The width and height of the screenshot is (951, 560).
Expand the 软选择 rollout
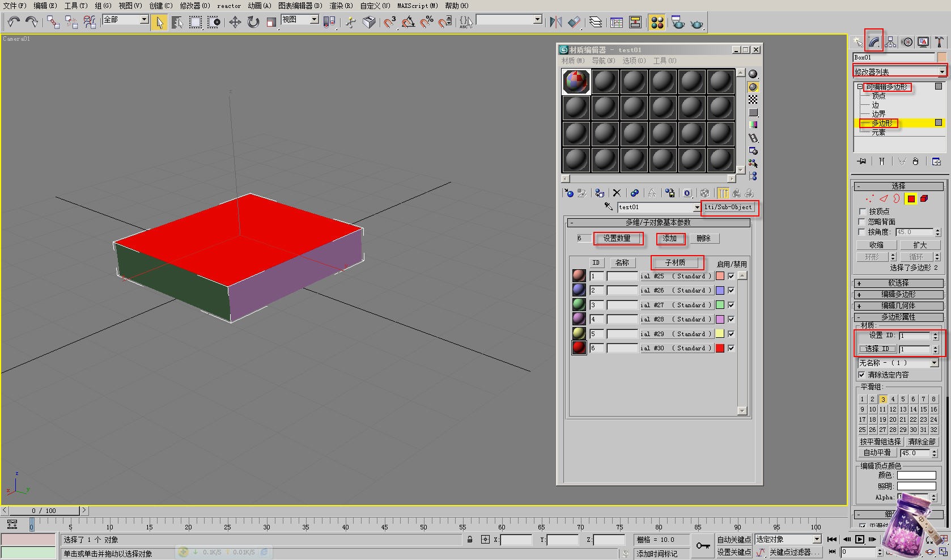point(898,283)
